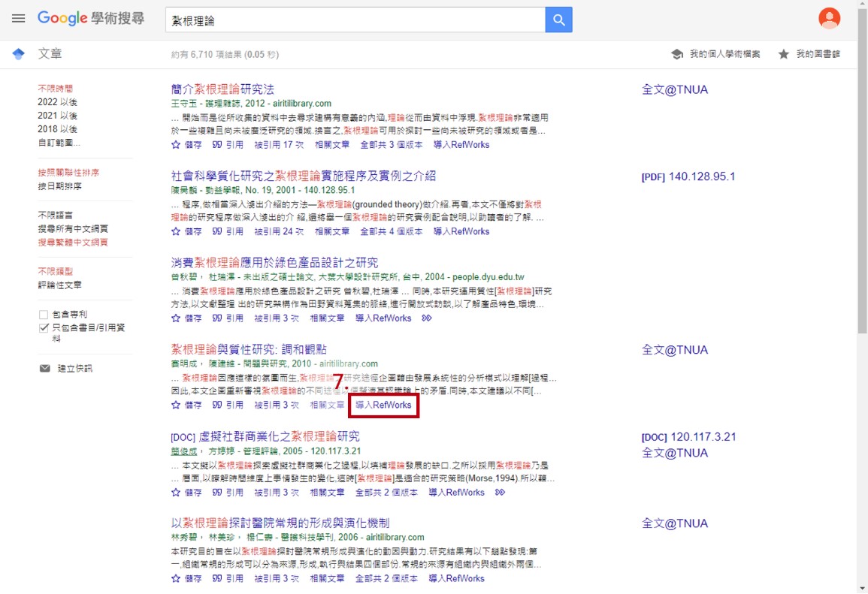
Task: Click inside the search input field
Action: (x=353, y=20)
